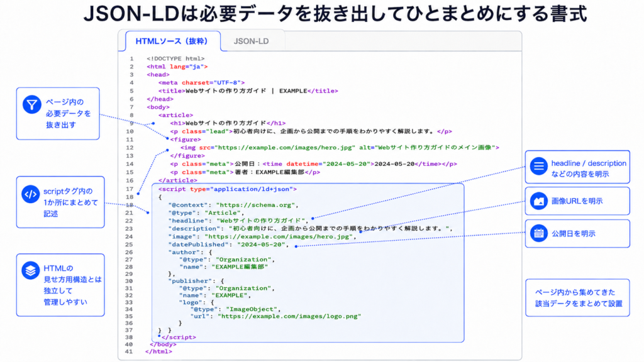Click the stacked layers icon
This screenshot has width=644, height=362.
pos(31,270)
